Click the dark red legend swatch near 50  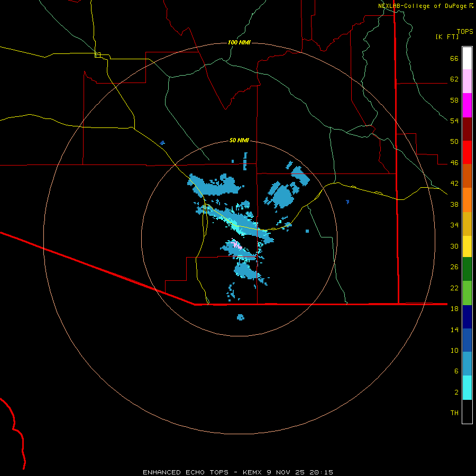[x=467, y=129]
